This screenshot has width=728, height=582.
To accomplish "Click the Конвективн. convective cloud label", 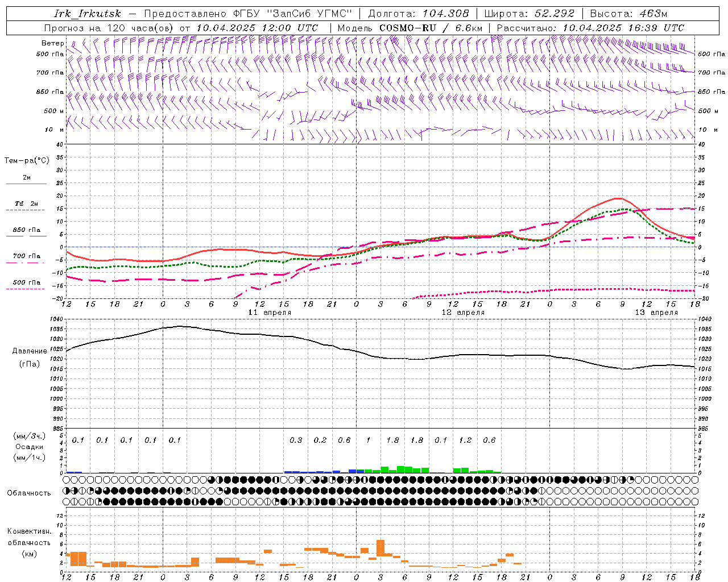I will [x=30, y=531].
